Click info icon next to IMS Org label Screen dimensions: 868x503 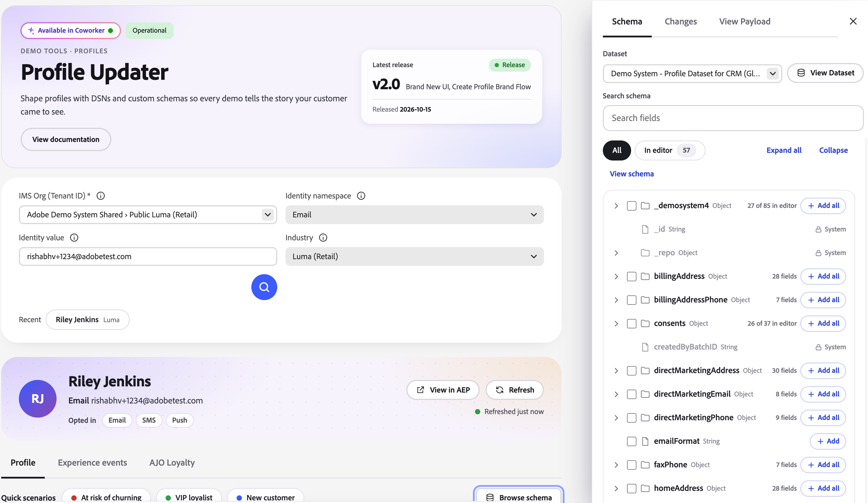click(x=100, y=196)
